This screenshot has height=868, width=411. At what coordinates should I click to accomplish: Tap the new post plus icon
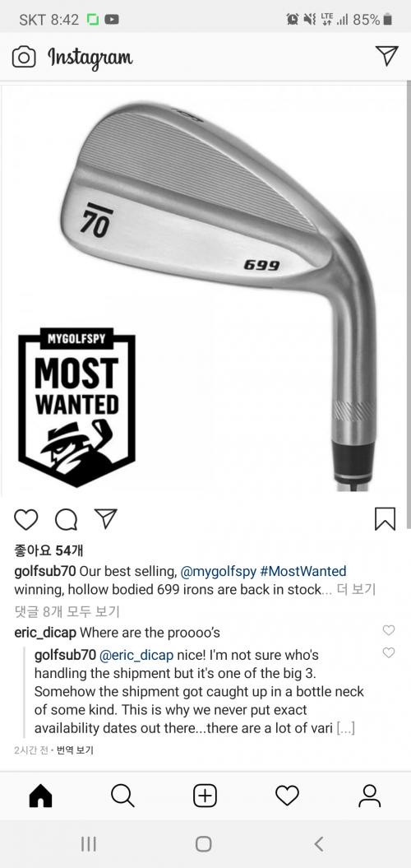tap(205, 796)
